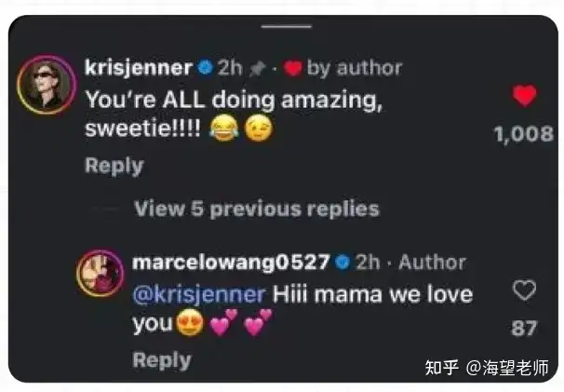This screenshot has height=392, width=564.
Task: Reply to marcelowang0527's comment
Action: click(162, 360)
